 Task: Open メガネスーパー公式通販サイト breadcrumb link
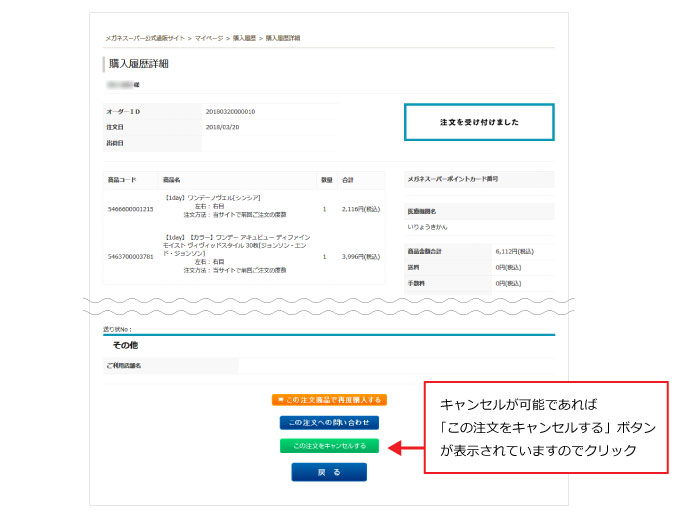click(145, 39)
